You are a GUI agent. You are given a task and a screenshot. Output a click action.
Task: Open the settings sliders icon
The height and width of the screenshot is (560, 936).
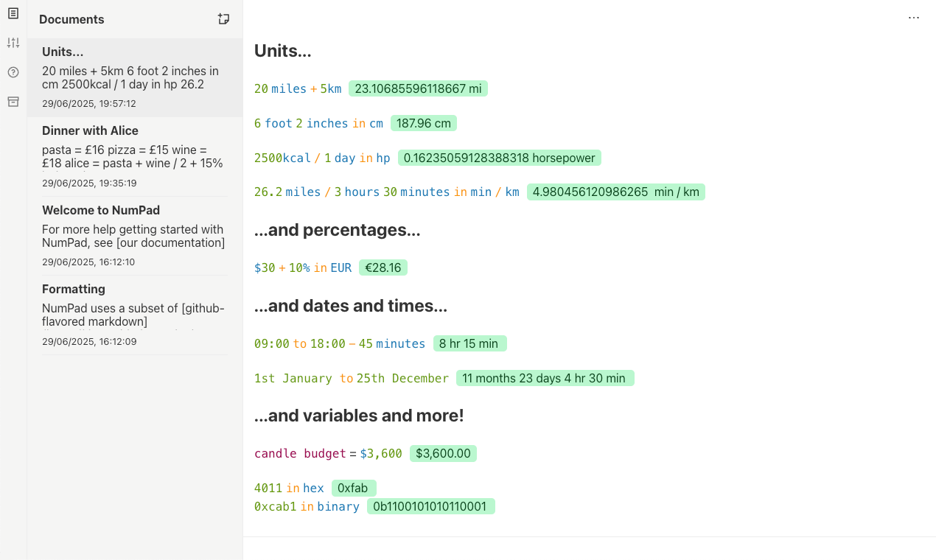tap(13, 43)
